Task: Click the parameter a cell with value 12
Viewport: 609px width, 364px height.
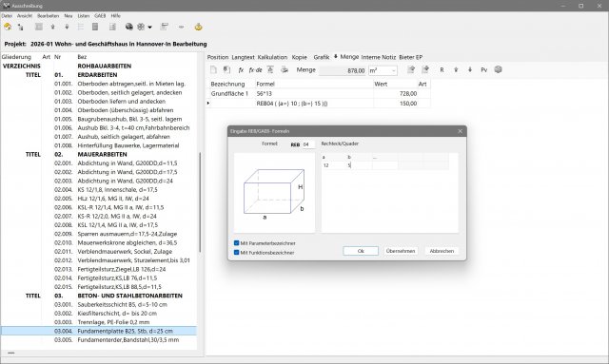Action: click(334, 165)
